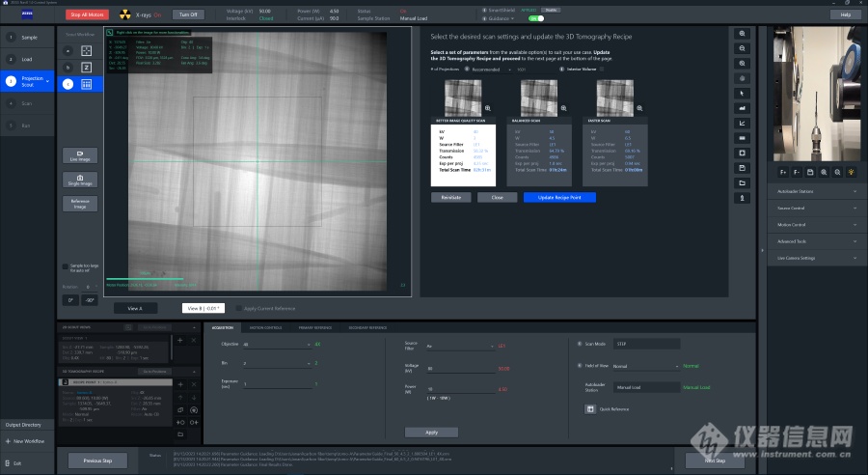Select the Acquisition tab
The height and width of the screenshot is (475, 868).
223,327
